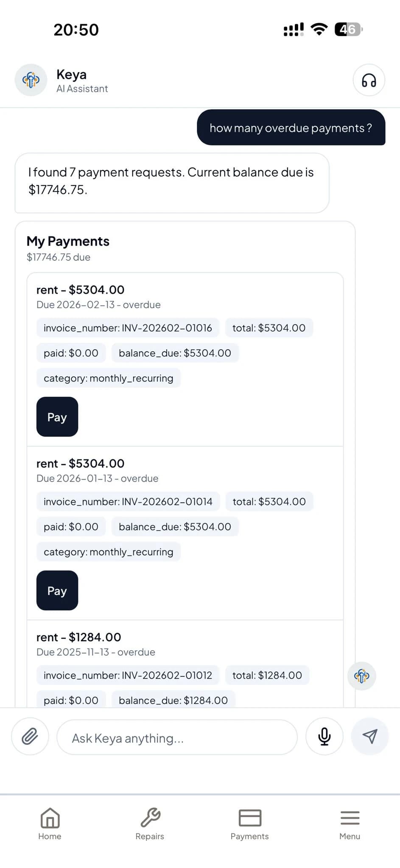Focus the Ask Keya anything field
400x868 pixels.
tap(177, 737)
